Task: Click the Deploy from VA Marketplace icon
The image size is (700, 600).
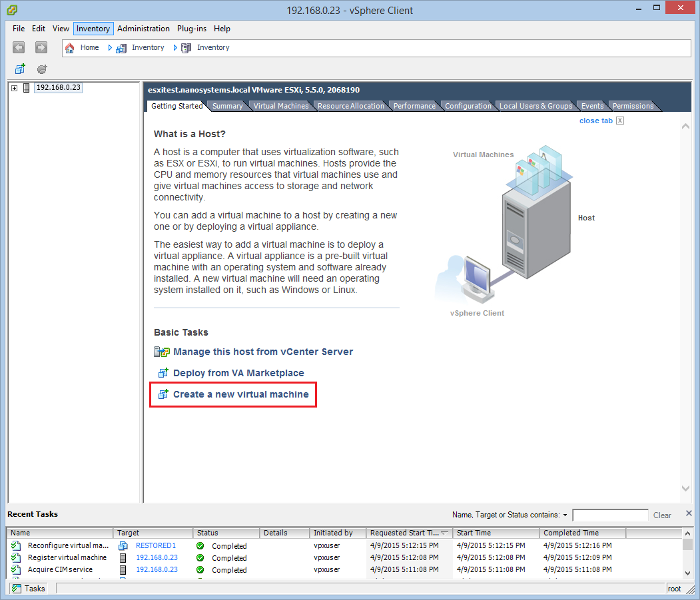Action: point(163,373)
